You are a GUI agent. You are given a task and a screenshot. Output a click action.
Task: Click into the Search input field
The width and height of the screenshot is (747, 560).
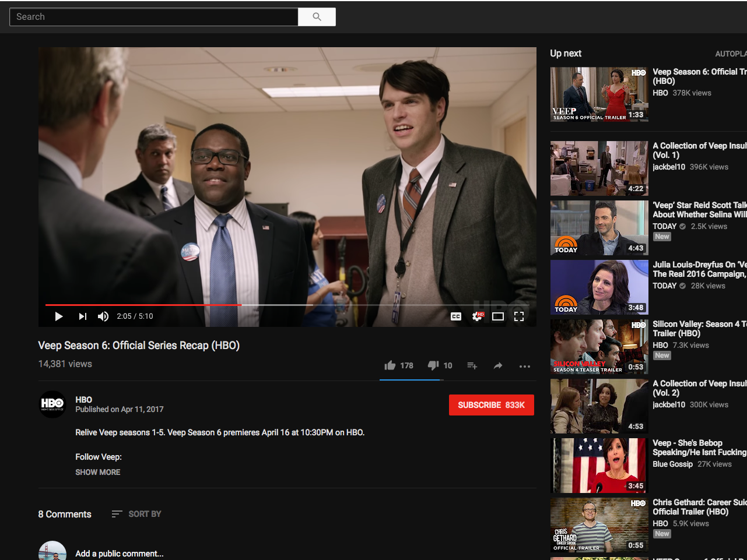pyautogui.click(x=154, y=17)
